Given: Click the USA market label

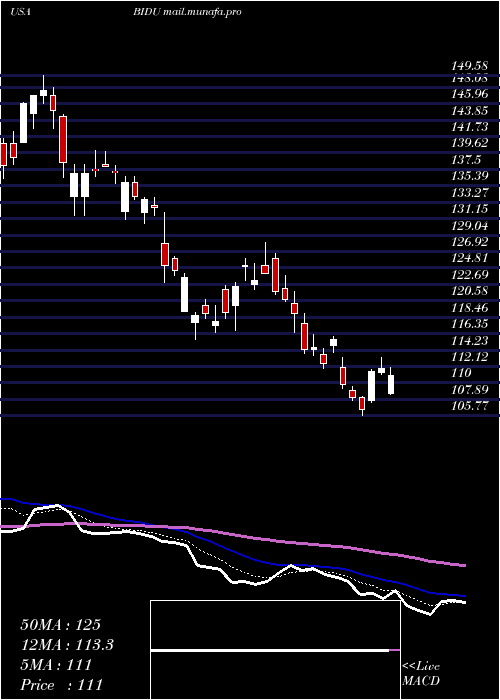Looking at the screenshot, I should point(20,12).
